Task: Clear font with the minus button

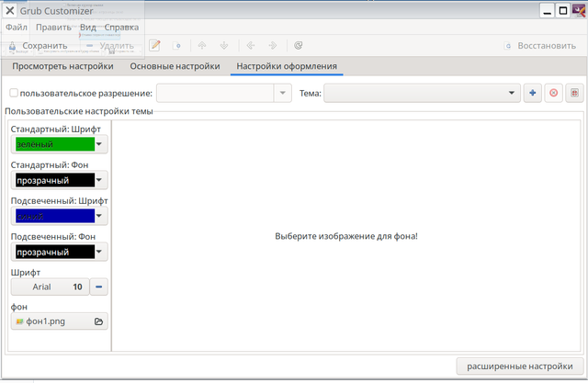Action: 99,287
